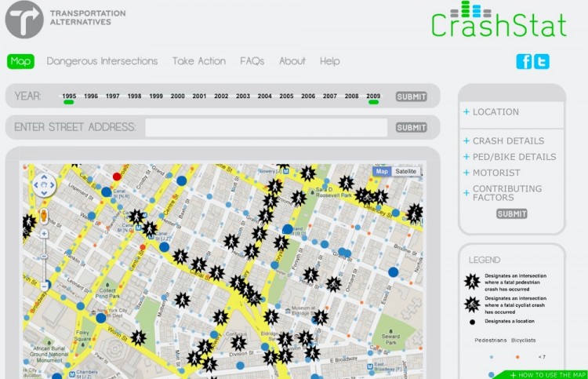The height and width of the screenshot is (379, 588).
Task: Select the Map view type button
Action: point(382,171)
